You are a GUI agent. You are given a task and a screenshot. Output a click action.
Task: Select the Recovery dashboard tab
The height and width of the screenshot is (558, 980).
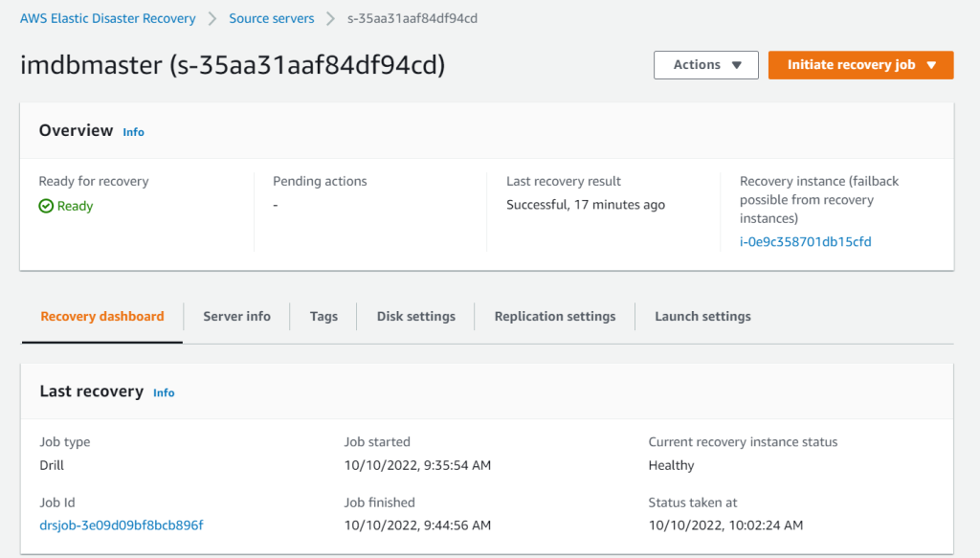(x=101, y=316)
